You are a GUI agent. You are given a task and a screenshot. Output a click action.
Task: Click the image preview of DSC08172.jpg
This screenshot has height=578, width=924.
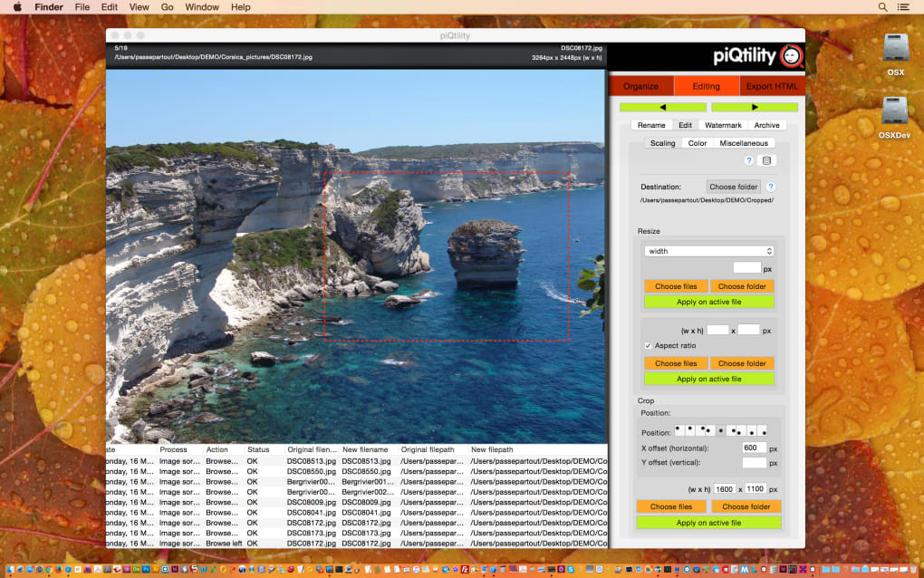tap(355, 256)
